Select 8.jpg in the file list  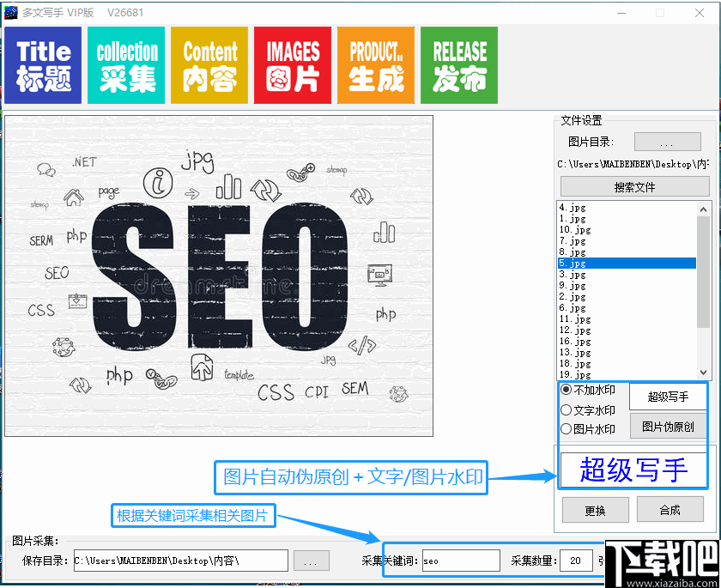[627, 252]
